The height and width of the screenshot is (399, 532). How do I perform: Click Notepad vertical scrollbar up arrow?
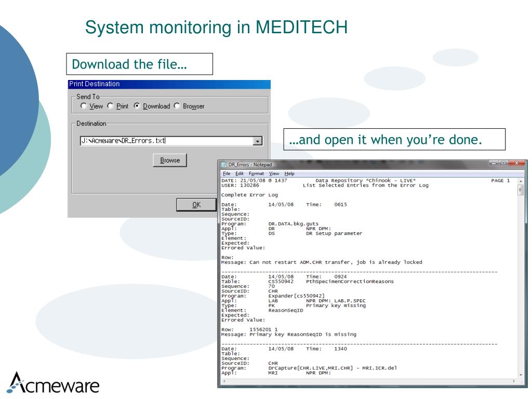tap(521, 181)
